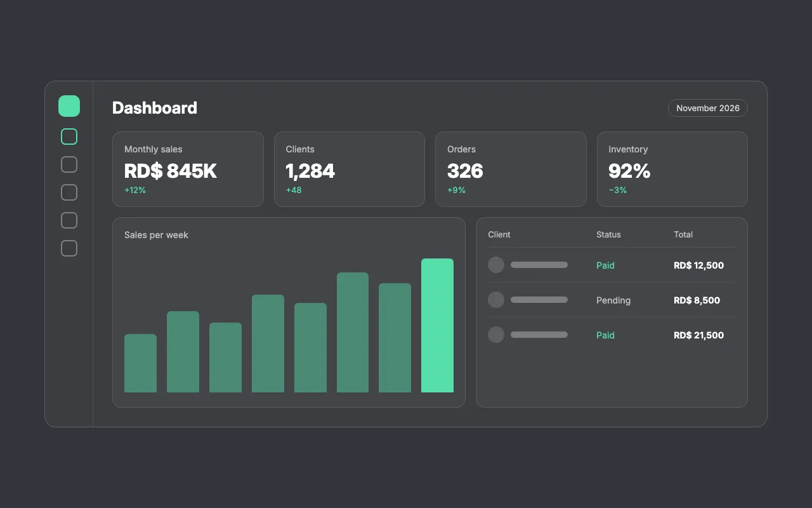The height and width of the screenshot is (508, 812).
Task: Select the fifth bar in Sales per week chart
Action: coord(310,347)
